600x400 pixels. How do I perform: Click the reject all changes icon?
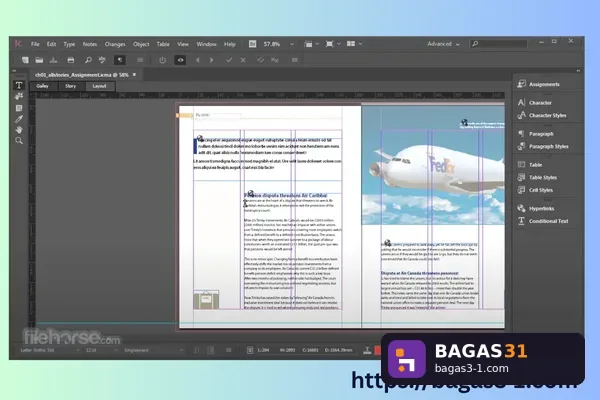tap(275, 60)
